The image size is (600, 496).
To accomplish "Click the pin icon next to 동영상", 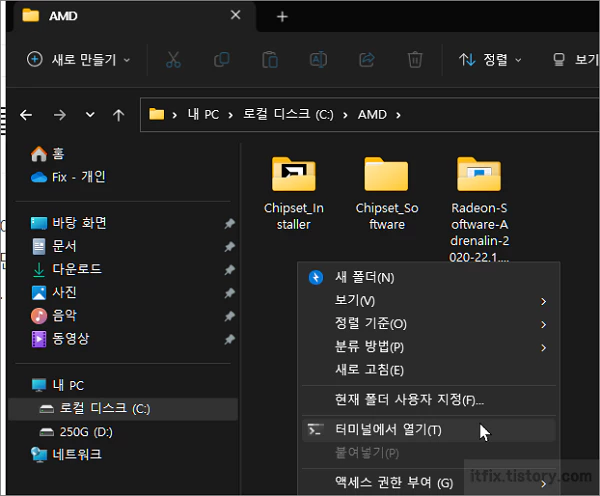I will click(x=230, y=339).
